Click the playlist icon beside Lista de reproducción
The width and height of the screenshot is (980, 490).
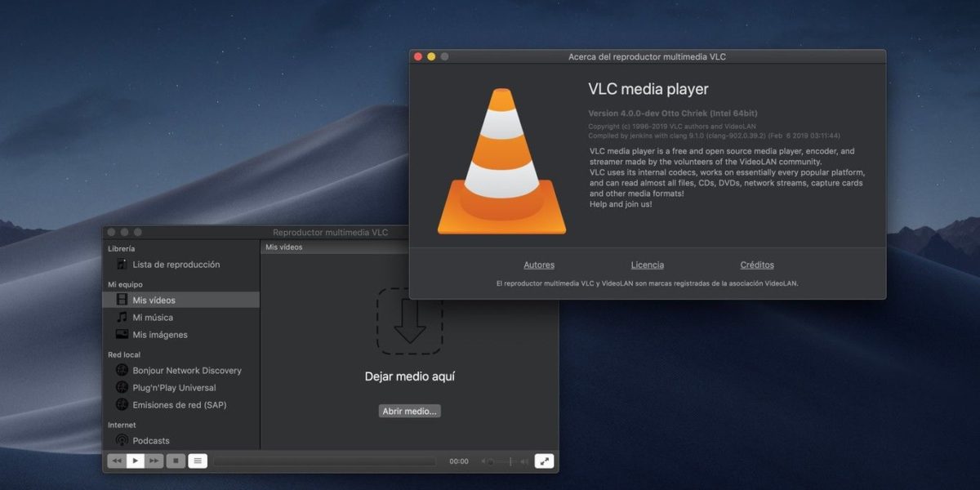(122, 265)
